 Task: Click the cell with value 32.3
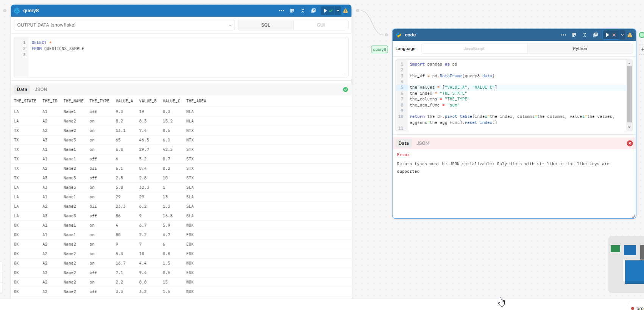(x=144, y=188)
